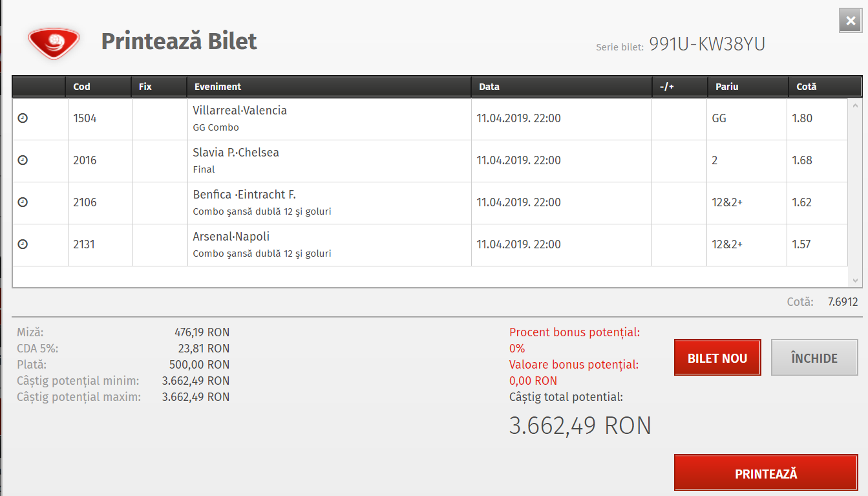Click the bonus value 0,00 RON

533,381
